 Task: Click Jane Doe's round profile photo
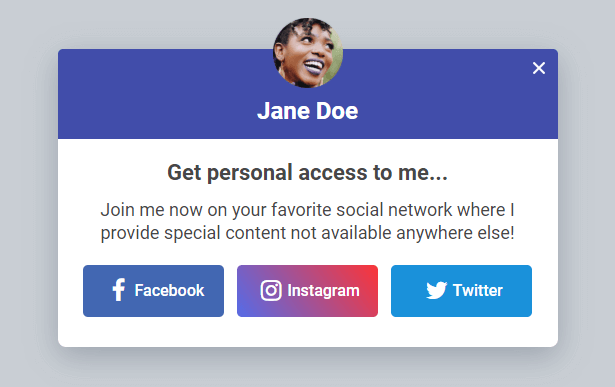[x=308, y=53]
